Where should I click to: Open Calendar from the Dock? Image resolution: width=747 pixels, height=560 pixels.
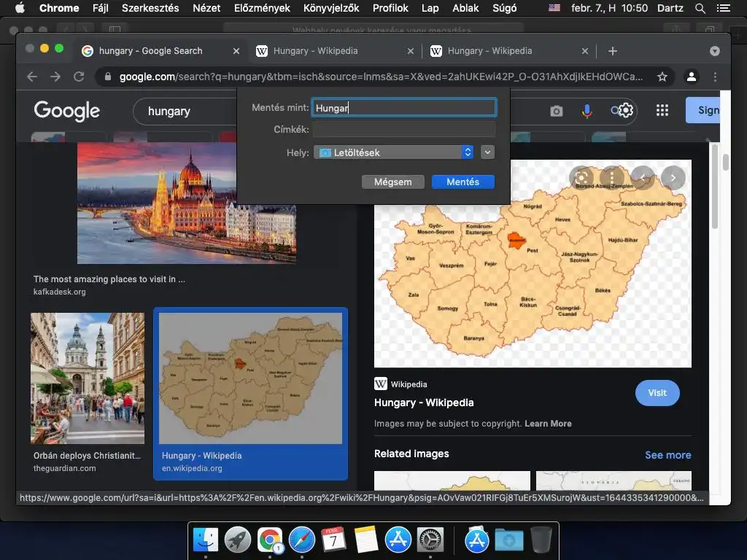(x=333, y=540)
